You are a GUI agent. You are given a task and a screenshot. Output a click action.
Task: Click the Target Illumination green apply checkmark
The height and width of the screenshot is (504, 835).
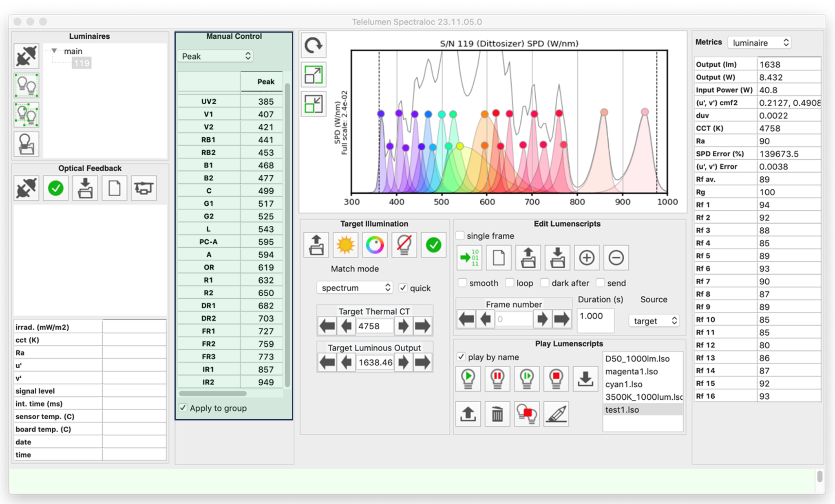(433, 245)
